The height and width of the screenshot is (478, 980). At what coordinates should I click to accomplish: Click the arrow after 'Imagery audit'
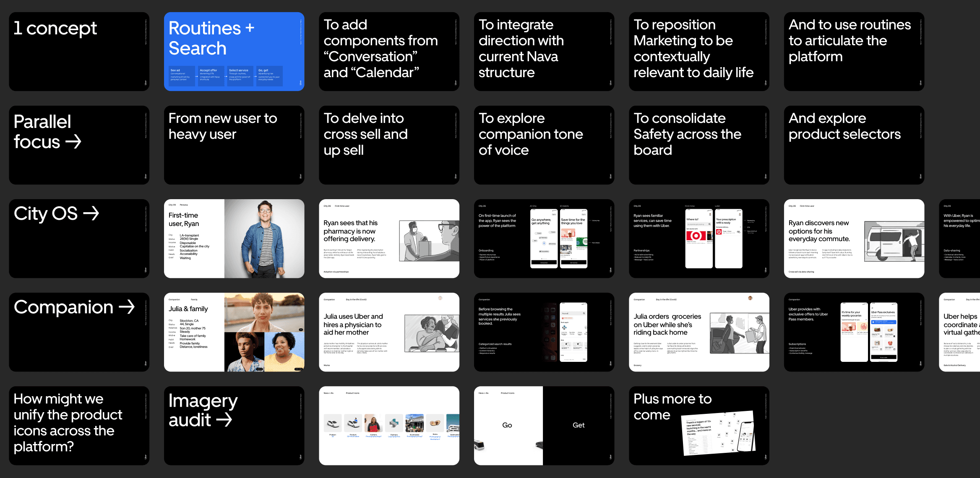224,420
